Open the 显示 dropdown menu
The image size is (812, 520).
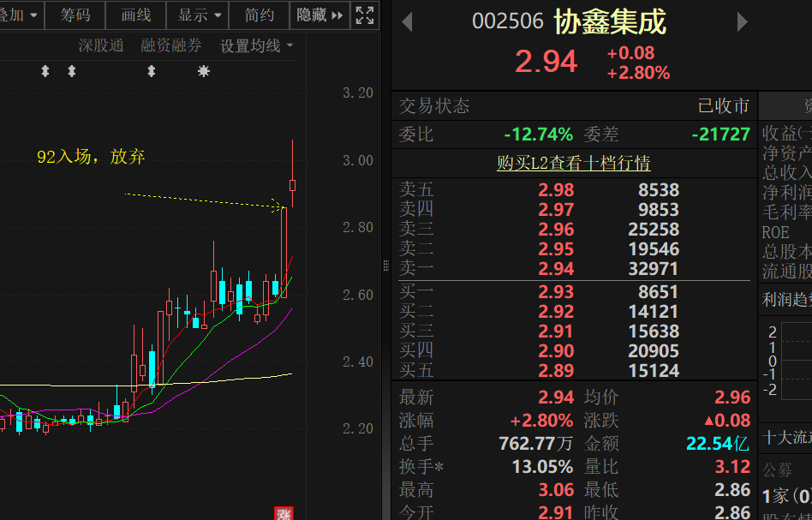pos(200,15)
